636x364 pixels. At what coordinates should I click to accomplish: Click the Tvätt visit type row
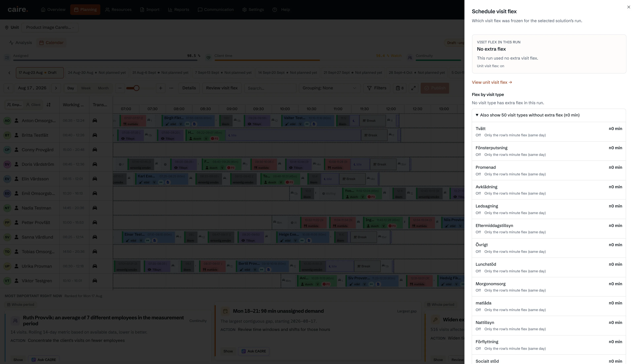pos(549,132)
